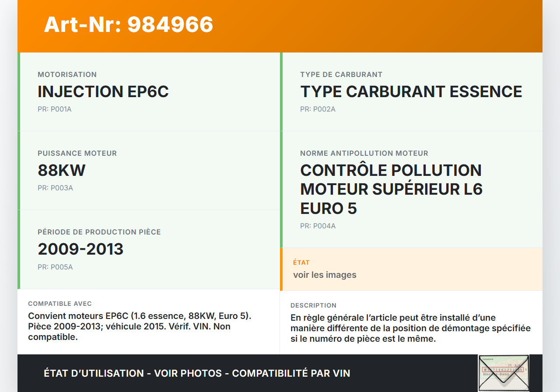560x392 pixels.
Task: Select the INJECTION EP6C motorisation value
Action: click(x=103, y=92)
